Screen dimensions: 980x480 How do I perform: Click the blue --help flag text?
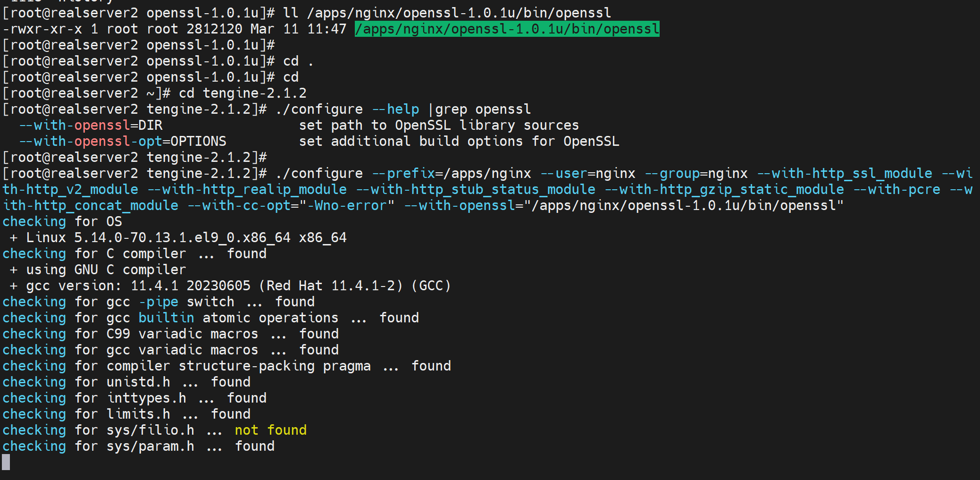point(395,109)
